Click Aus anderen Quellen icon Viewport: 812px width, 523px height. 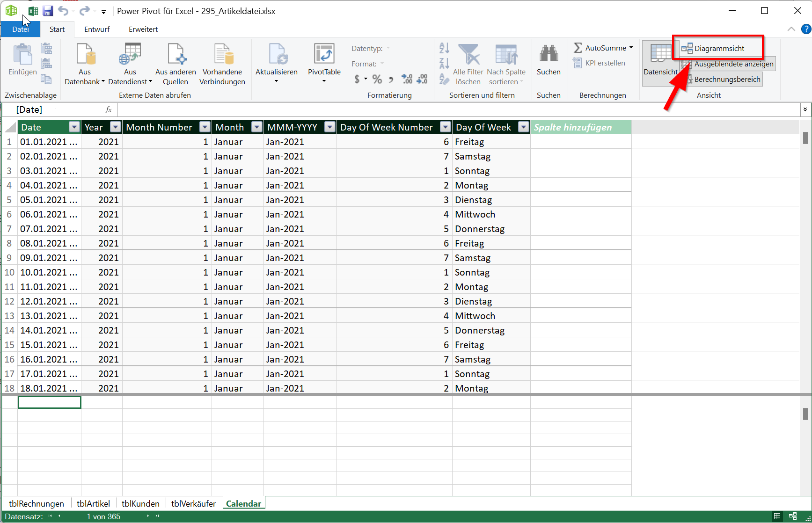coord(176,53)
